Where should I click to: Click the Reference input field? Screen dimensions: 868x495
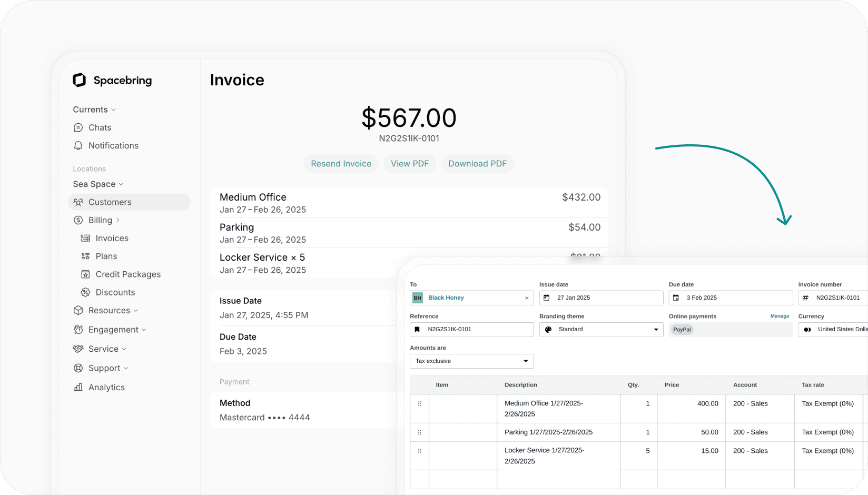(471, 330)
